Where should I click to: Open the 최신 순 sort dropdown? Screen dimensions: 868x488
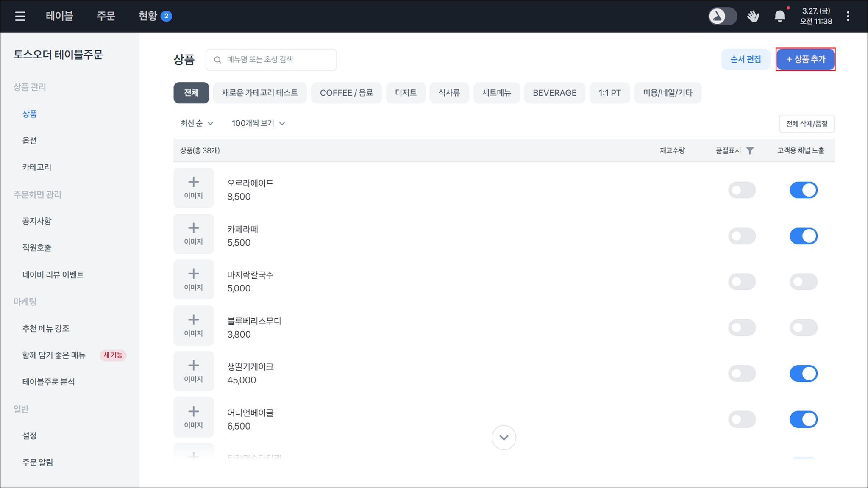click(197, 123)
